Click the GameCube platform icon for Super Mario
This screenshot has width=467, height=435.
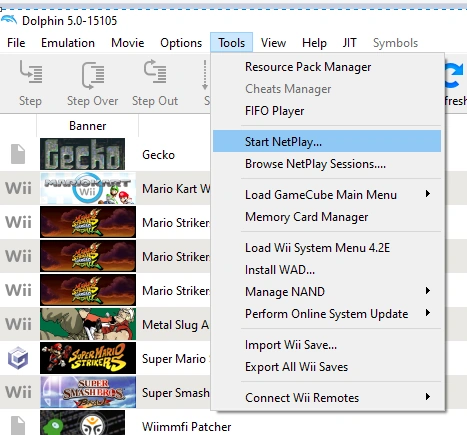pos(18,358)
